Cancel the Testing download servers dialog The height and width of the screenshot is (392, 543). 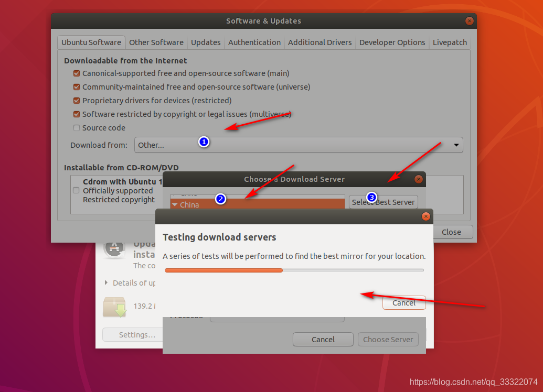pyautogui.click(x=404, y=303)
